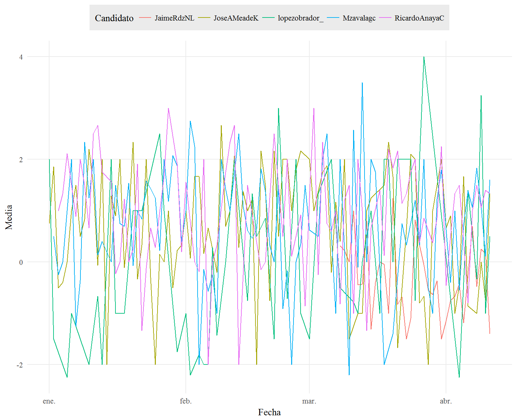Click the y-axis tick label -2
The height and width of the screenshot is (420, 517).
click(x=20, y=365)
